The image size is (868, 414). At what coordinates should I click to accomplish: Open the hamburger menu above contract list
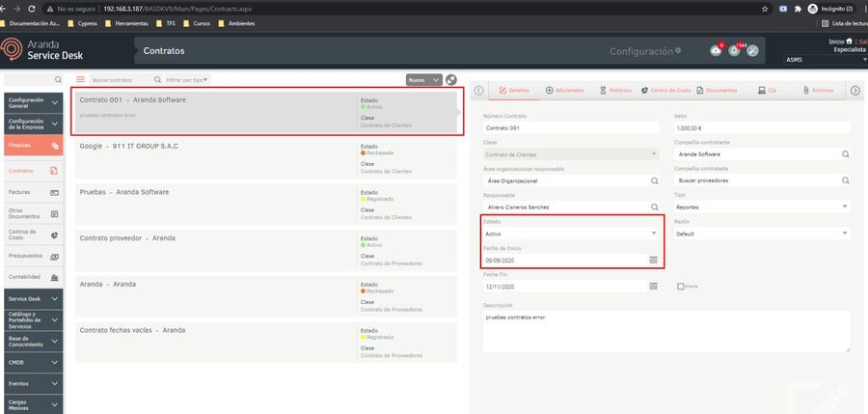tap(81, 80)
